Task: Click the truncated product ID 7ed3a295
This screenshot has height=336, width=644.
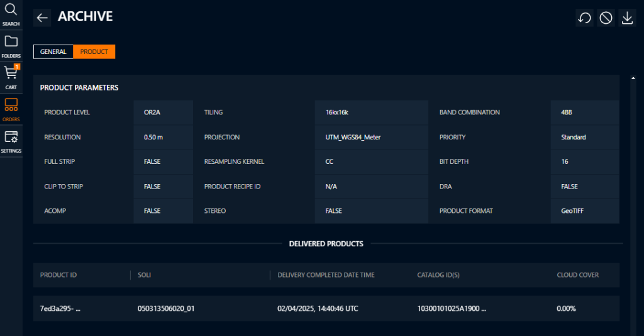Action: point(62,308)
